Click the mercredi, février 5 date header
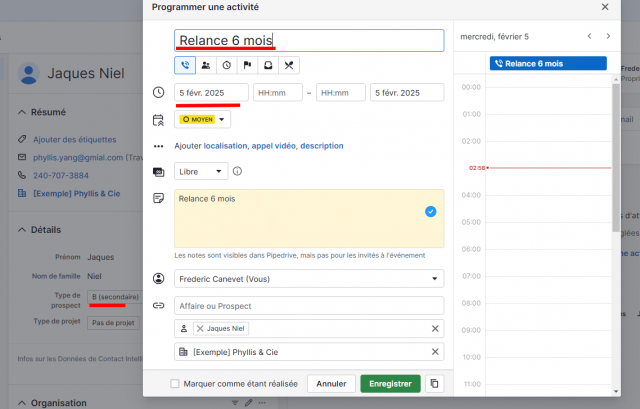 [494, 37]
